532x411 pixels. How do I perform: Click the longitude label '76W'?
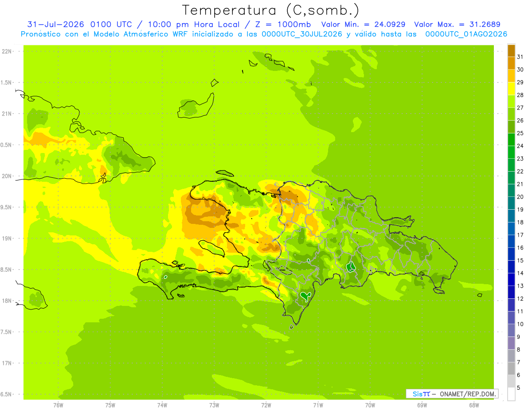(x=58, y=405)
